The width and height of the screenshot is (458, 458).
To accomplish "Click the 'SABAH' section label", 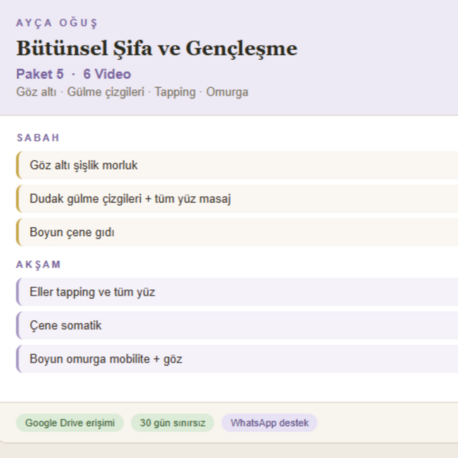I will 38,138.
